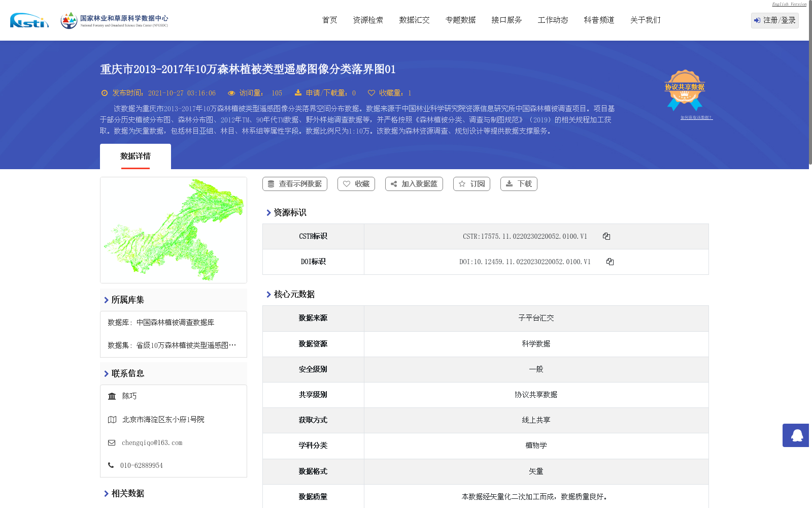The height and width of the screenshot is (508, 812).
Task: Open the Chongqing forest map thumbnail
Action: click(174, 230)
